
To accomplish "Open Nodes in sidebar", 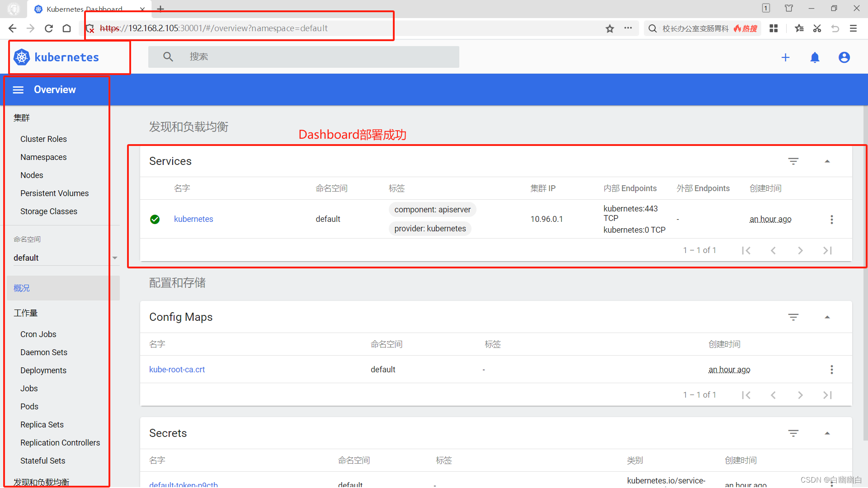I will [x=32, y=175].
